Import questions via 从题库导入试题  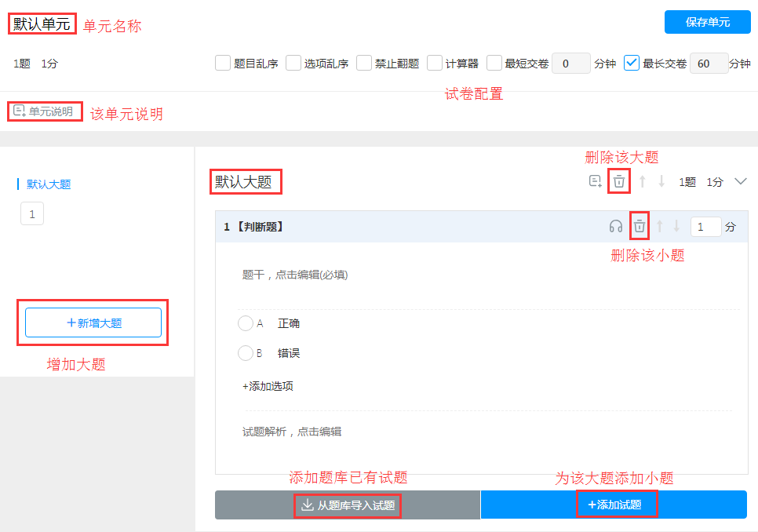(348, 505)
